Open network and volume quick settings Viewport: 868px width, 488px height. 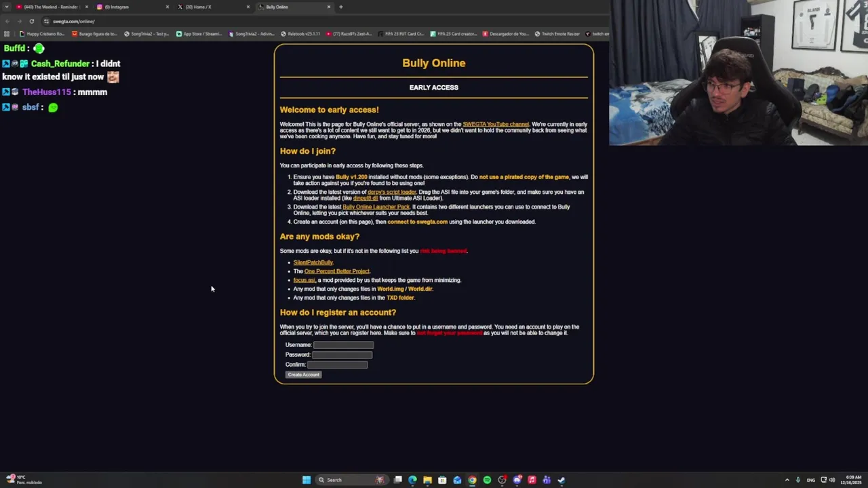click(x=828, y=480)
